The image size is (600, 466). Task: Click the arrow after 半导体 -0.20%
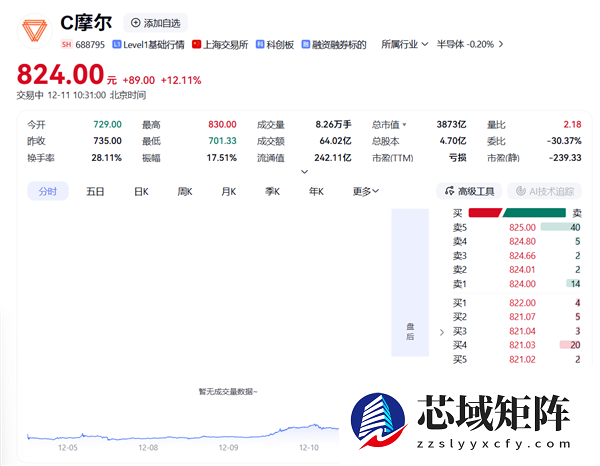tap(501, 44)
